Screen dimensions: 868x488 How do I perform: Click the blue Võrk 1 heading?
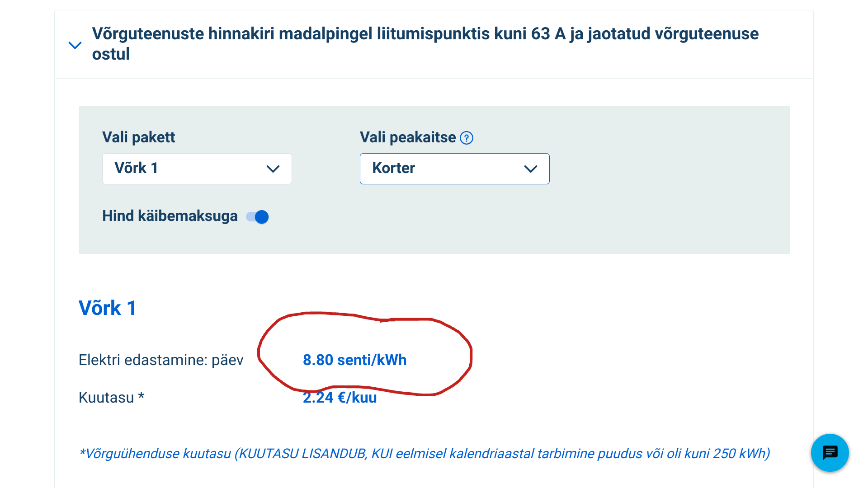tap(108, 308)
